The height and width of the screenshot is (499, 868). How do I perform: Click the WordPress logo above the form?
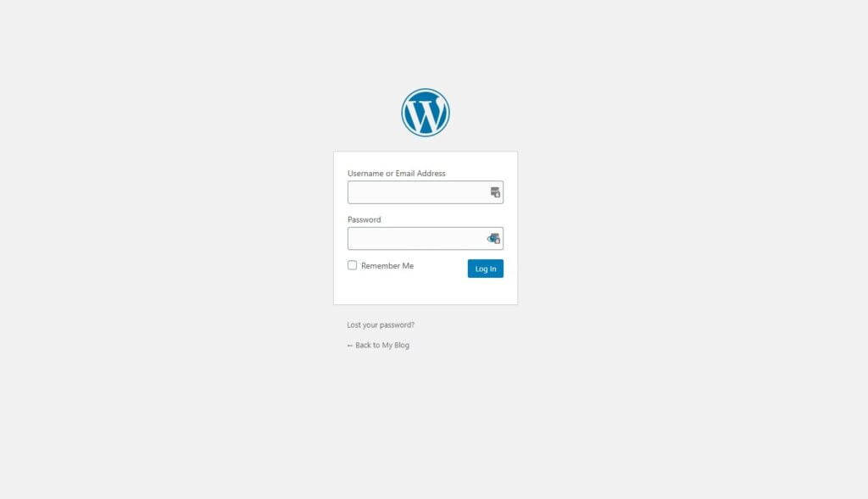click(426, 113)
